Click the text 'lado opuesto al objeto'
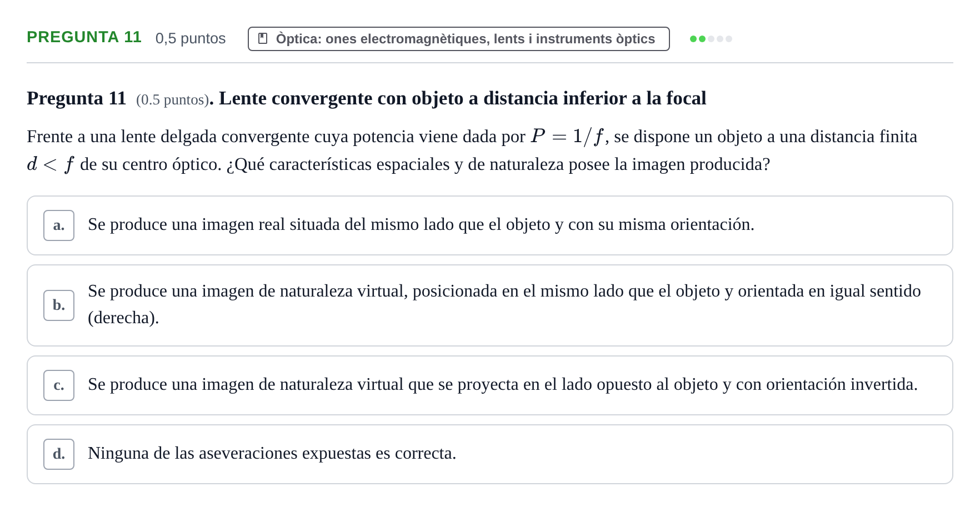980x512 pixels. coord(639,384)
